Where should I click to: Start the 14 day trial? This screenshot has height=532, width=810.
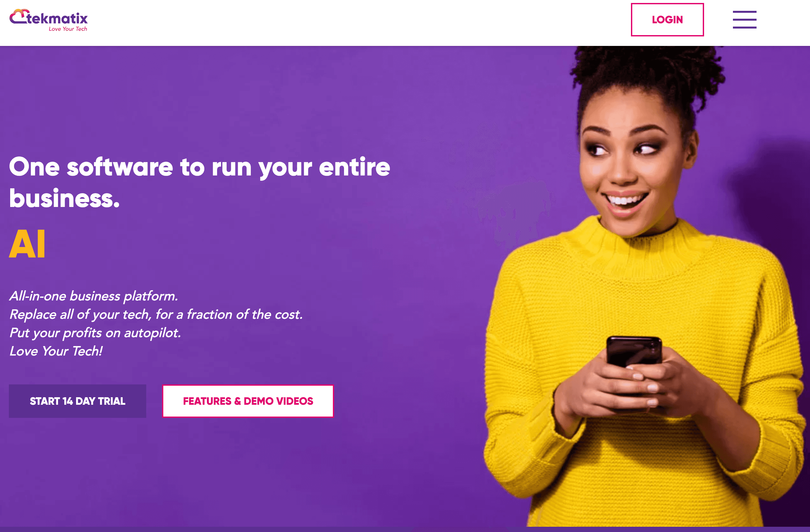tap(78, 401)
